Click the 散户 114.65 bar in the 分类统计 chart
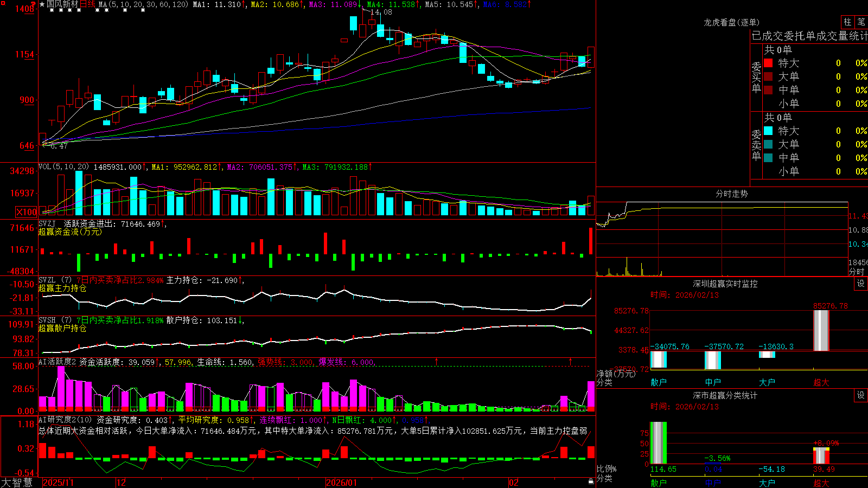The image size is (868, 488). point(659,443)
